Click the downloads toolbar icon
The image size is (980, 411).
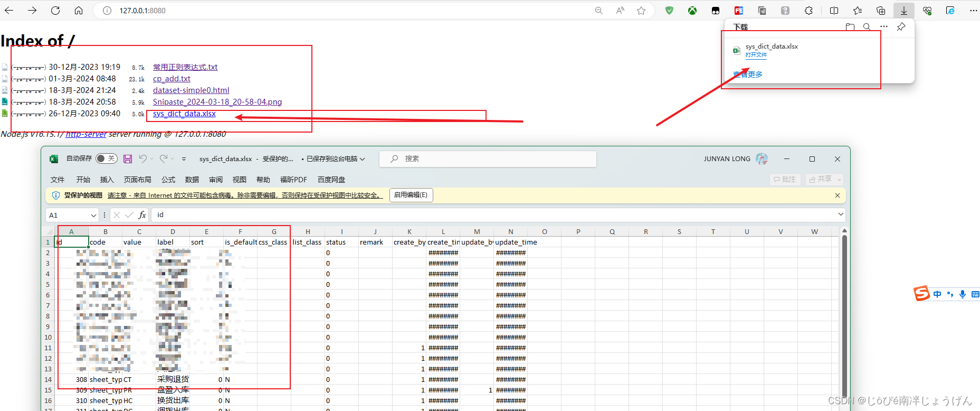pos(904,11)
